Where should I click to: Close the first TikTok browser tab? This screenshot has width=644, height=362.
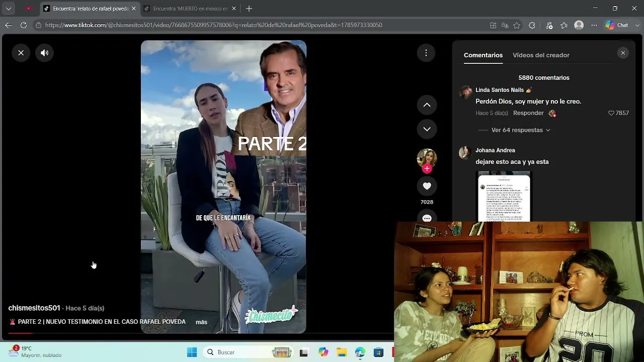click(x=133, y=9)
